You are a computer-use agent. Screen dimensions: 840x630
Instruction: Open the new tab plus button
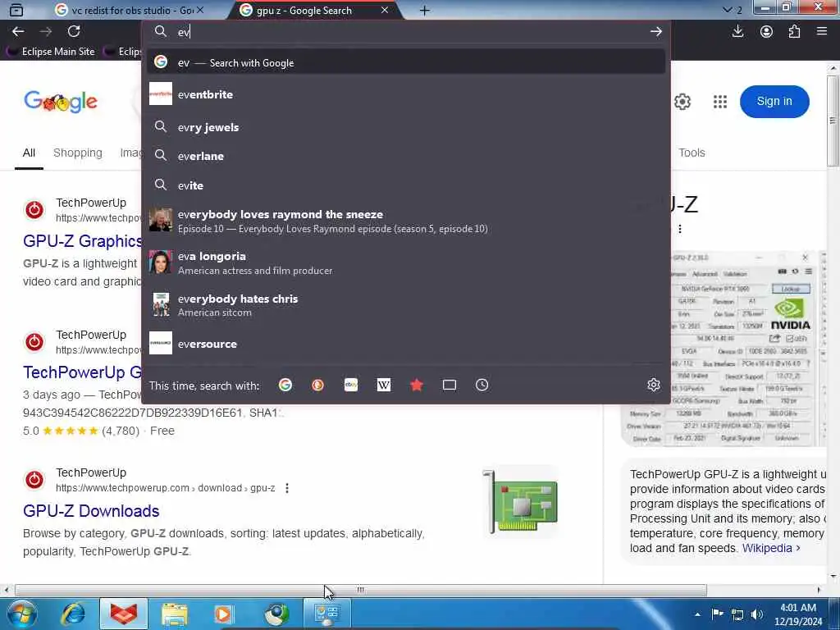tap(424, 10)
